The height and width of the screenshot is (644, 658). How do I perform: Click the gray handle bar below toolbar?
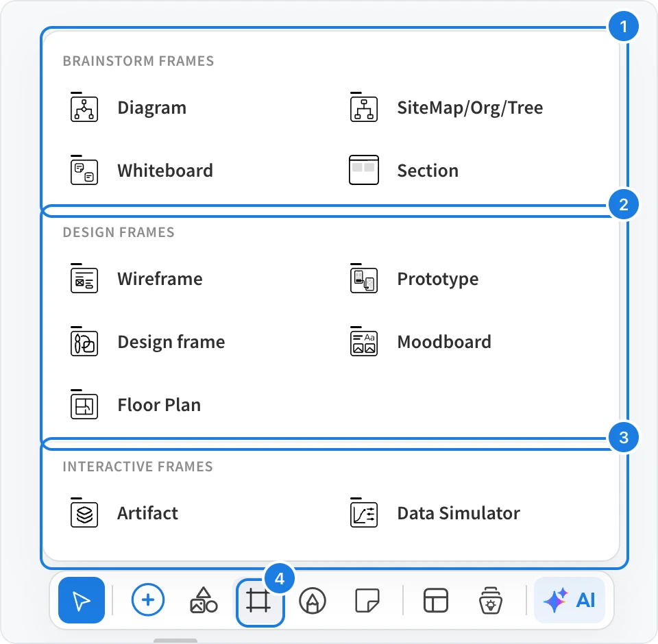[175, 641]
